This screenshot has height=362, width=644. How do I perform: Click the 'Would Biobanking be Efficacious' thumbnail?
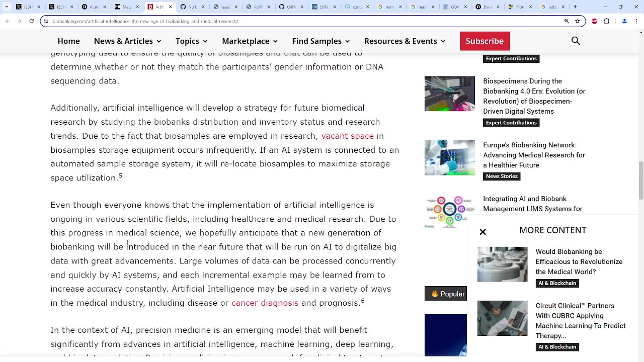point(503,264)
